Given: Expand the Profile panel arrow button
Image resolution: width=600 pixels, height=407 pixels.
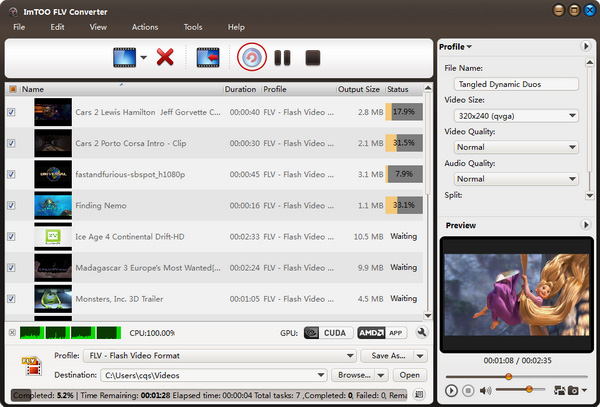Looking at the screenshot, I should (x=586, y=46).
